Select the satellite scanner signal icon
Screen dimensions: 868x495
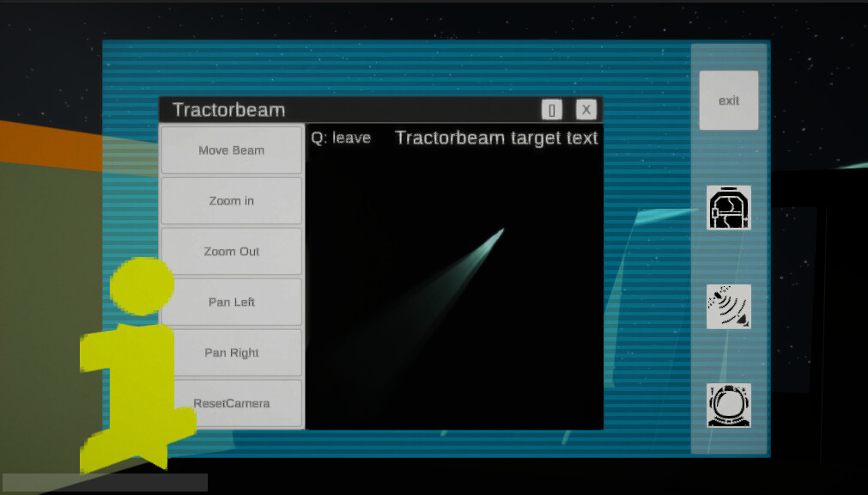(x=728, y=307)
